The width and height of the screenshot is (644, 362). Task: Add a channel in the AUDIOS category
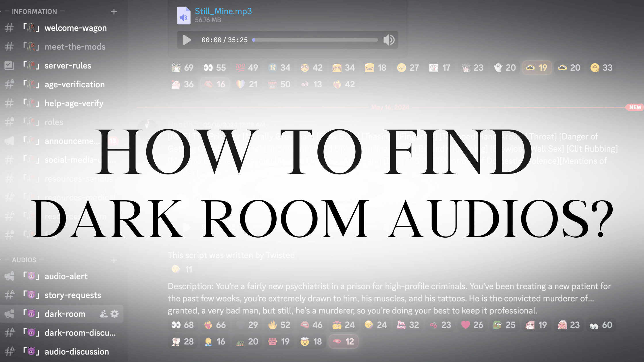114,260
